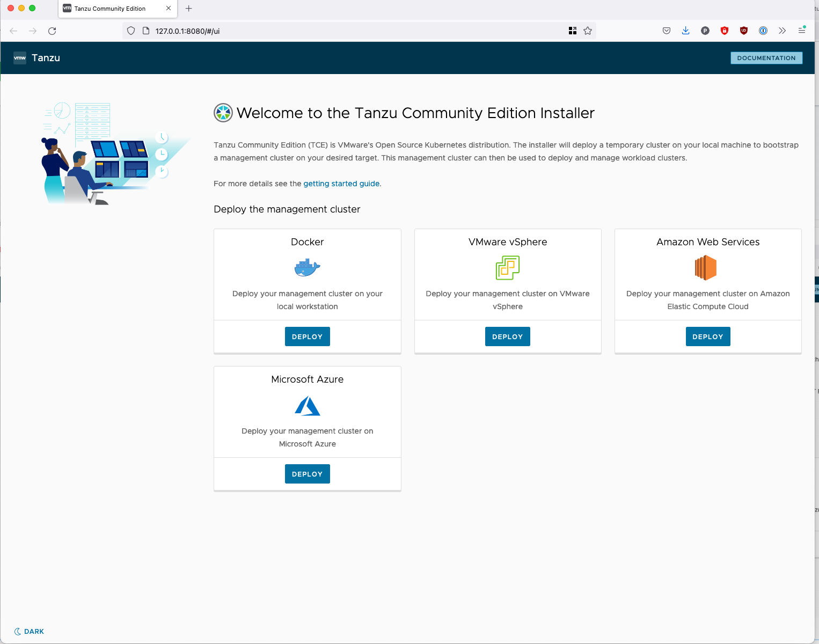Open the Firefox application menu

click(802, 31)
